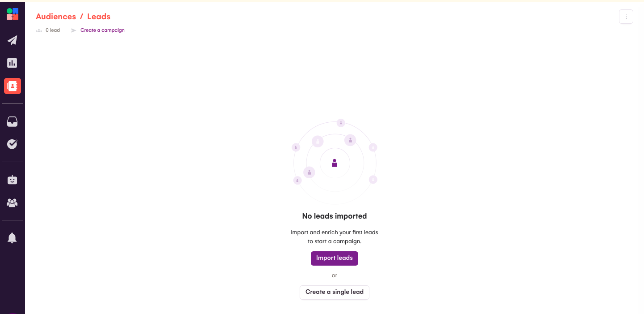The width and height of the screenshot is (644, 314).
Task: Click the Import leads button
Action: pos(335,258)
